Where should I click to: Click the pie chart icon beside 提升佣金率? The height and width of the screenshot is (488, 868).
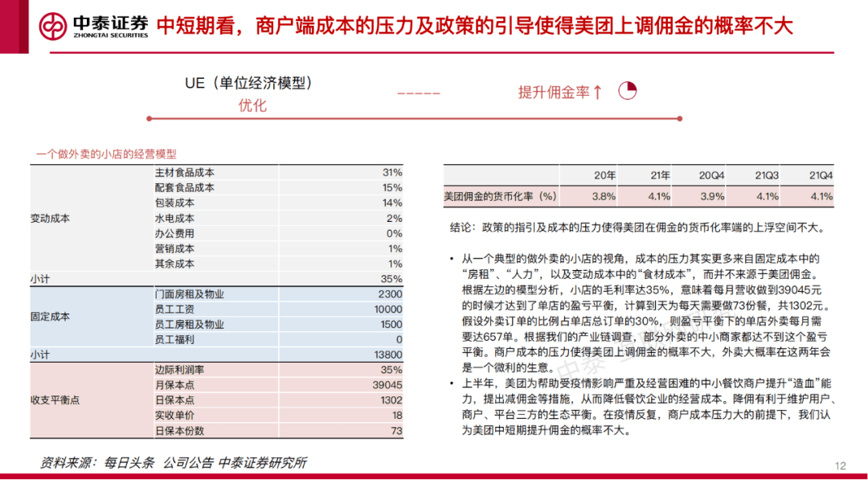(627, 90)
